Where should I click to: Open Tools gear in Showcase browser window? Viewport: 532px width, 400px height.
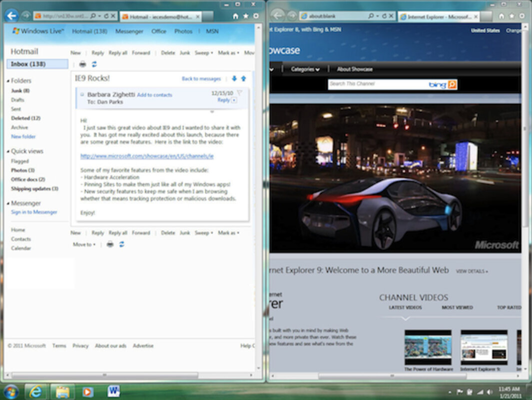522,16
